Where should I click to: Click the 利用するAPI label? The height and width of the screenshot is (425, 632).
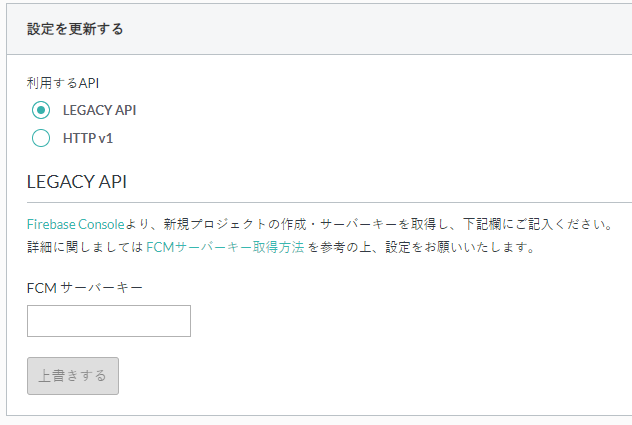coord(63,83)
